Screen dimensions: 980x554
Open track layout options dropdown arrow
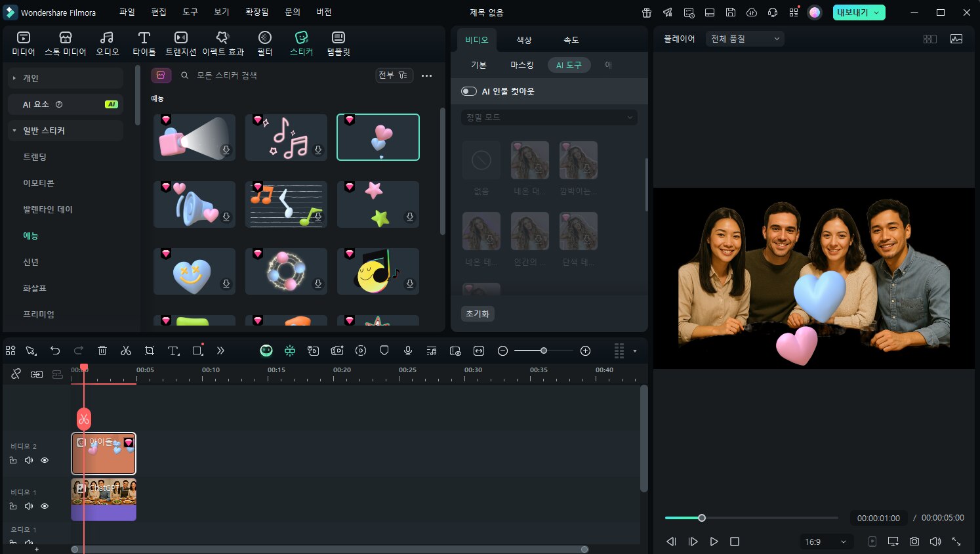[634, 351]
